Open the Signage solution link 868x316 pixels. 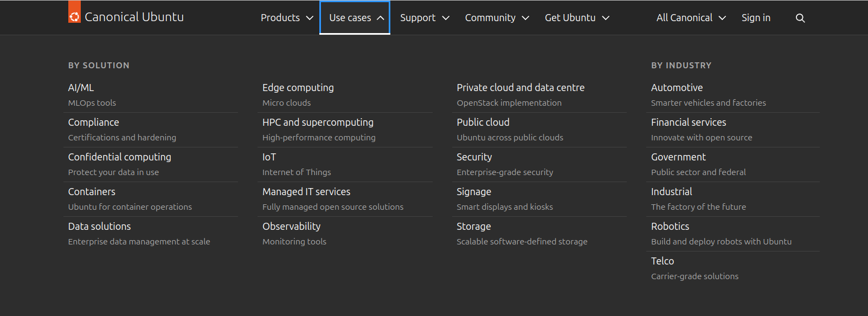pyautogui.click(x=473, y=192)
